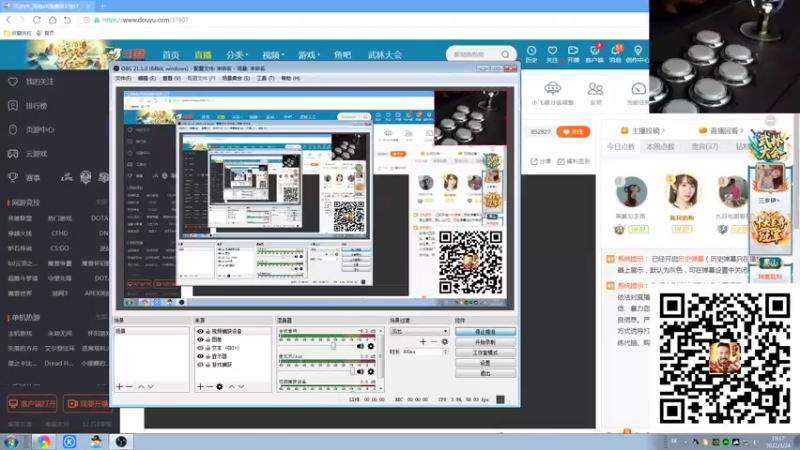The height and width of the screenshot is (450, 800).
Task: Open OBS 文件(F) menu
Action: tap(123, 78)
